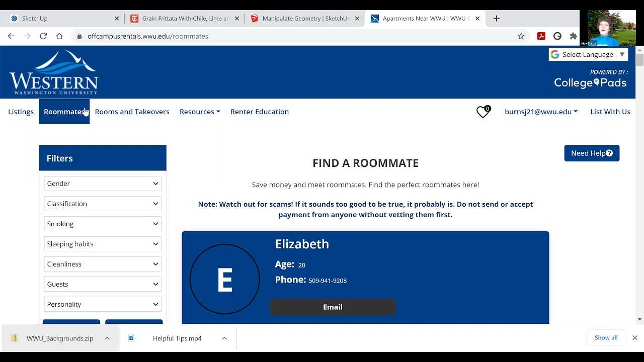Switch to the Manipulate Geometry tab
The width and height of the screenshot is (644, 362).
point(305,19)
